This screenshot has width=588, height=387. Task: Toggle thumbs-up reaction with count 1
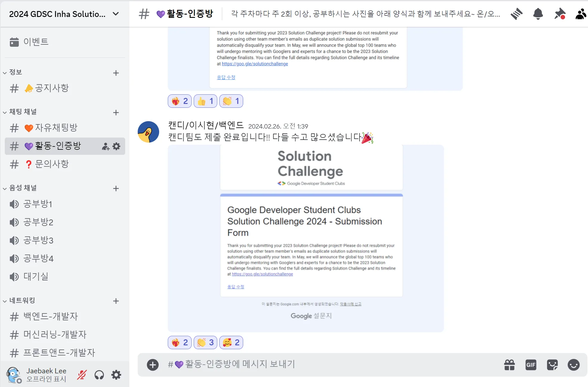point(205,101)
